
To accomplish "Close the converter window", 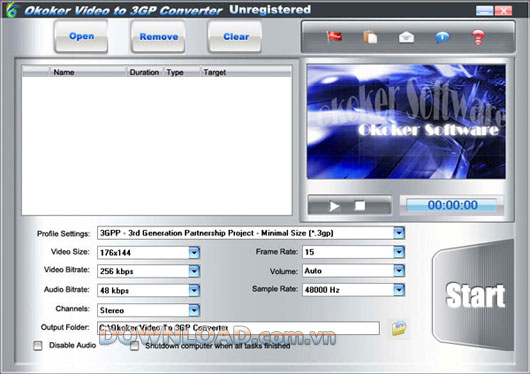I will tap(503, 10).
